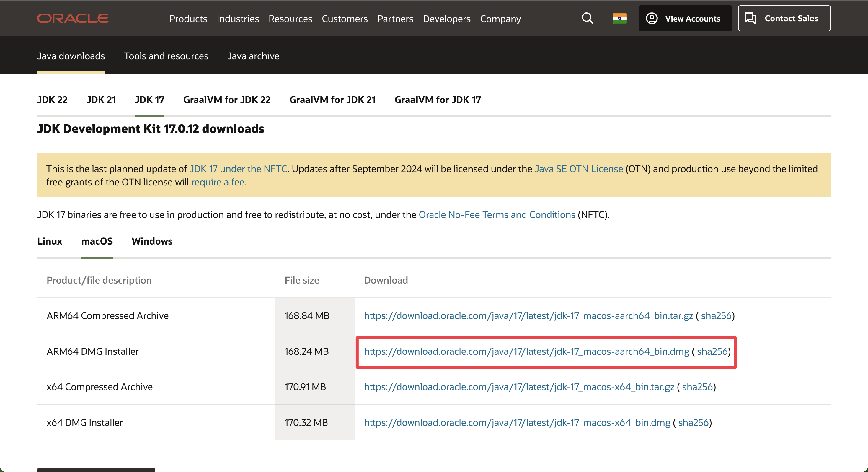Screen dimensions: 868x472
Task: Select the JDK 17 tab
Action: tap(150, 100)
